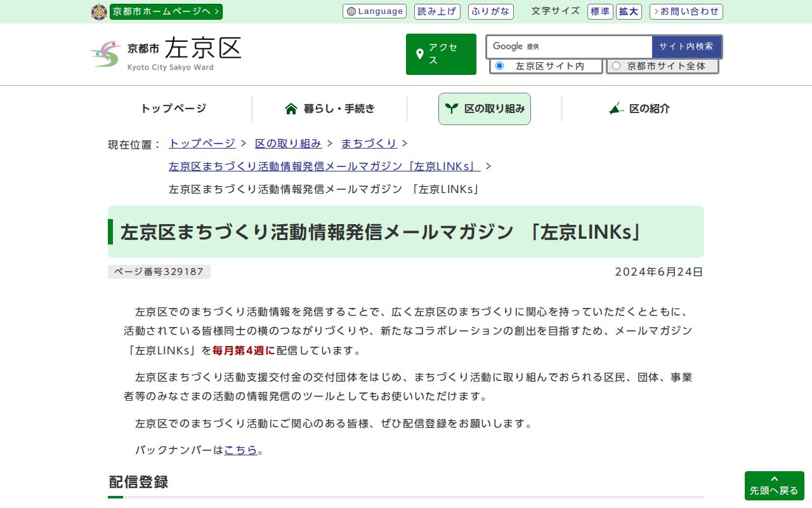The width and height of the screenshot is (812, 508).
Task: Click the date 2024年6月24日
Action: coord(659,272)
